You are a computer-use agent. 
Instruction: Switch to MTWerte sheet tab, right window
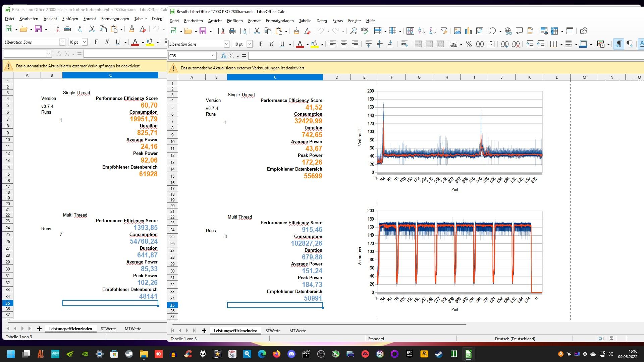[x=298, y=331]
